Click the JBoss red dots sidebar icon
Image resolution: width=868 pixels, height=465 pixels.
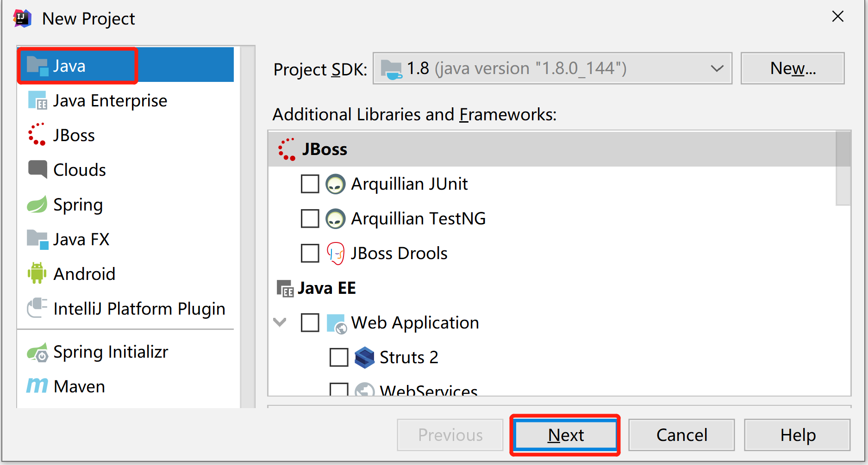pyautogui.click(x=37, y=135)
